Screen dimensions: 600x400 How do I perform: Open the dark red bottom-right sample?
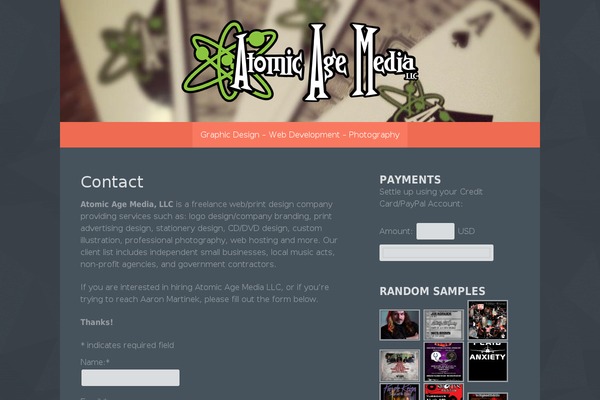tap(488, 397)
